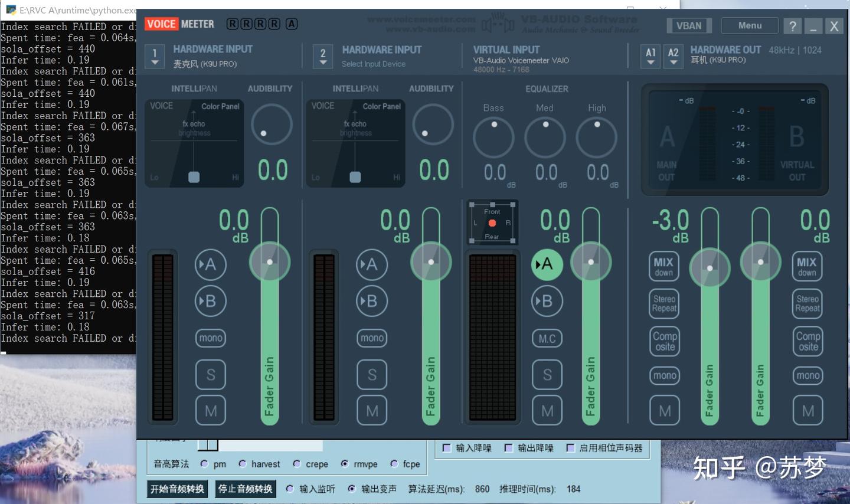Toggle Composite on Main Out A bus
This screenshot has height=504, width=850.
665,341
